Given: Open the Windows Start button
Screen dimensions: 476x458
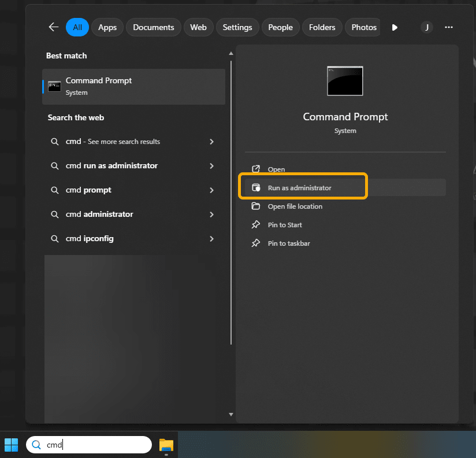Looking at the screenshot, I should pos(11,445).
